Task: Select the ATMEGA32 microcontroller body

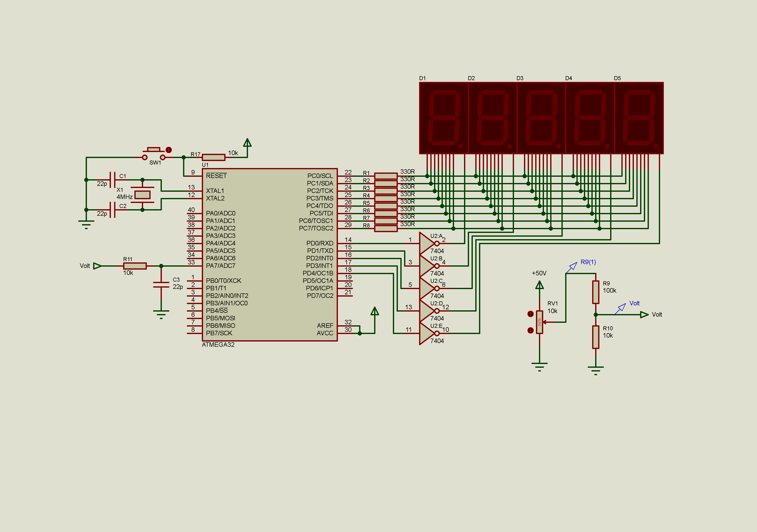Action: (x=269, y=254)
